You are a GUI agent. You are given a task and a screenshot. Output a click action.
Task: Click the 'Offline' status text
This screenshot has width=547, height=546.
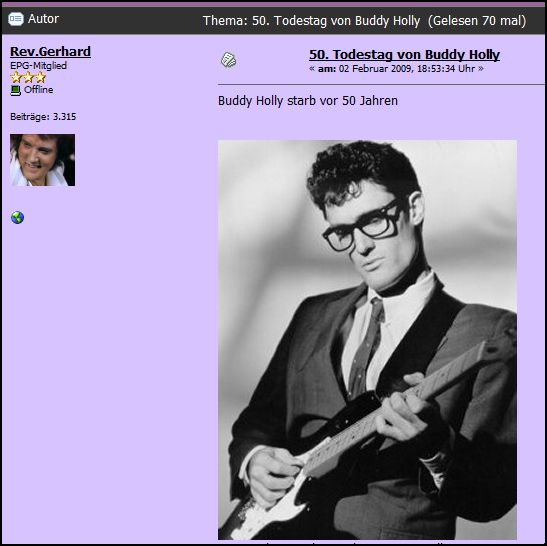[x=38, y=90]
